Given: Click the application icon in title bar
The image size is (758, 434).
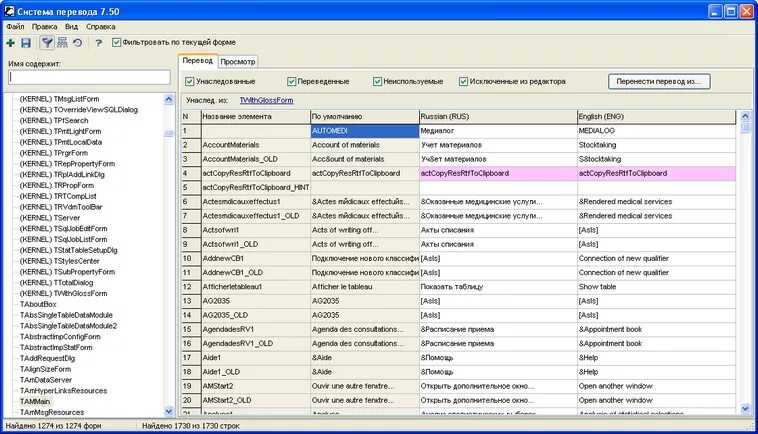Looking at the screenshot, I should pos(9,11).
